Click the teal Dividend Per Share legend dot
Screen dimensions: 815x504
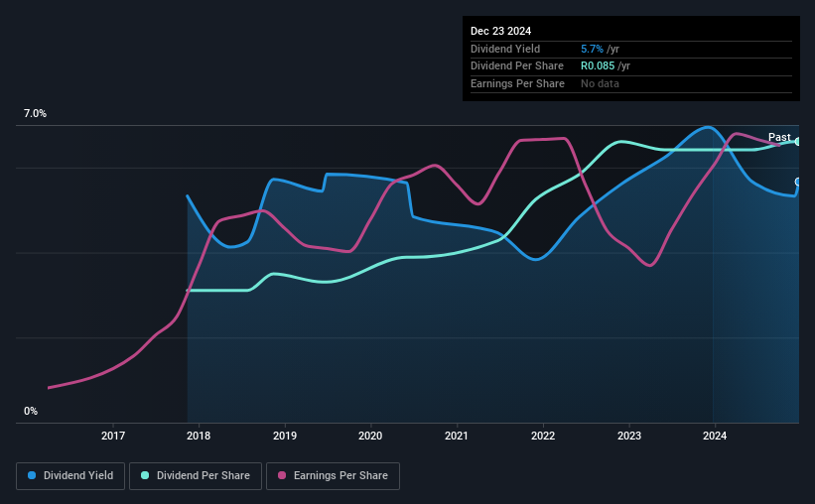point(145,475)
